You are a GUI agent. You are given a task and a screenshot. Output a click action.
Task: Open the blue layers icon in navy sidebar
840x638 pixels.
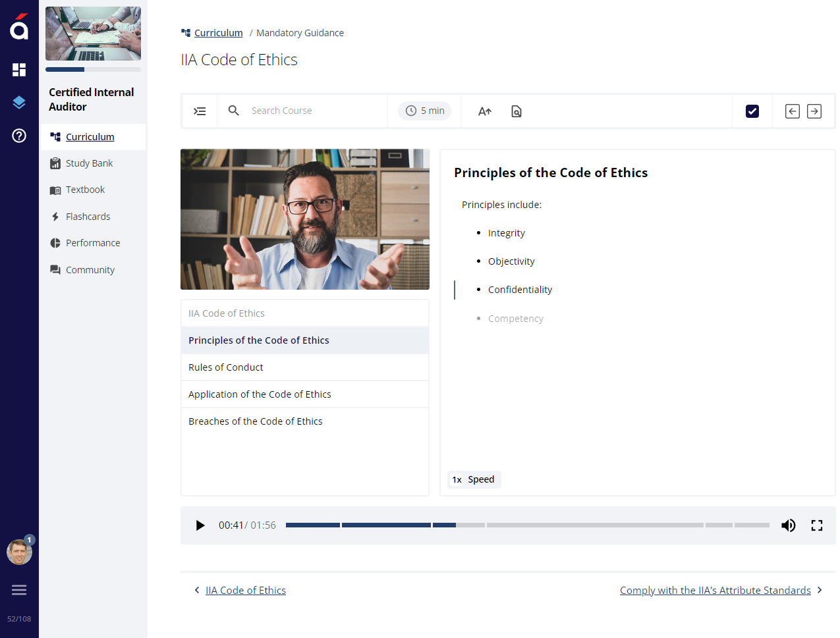18,102
